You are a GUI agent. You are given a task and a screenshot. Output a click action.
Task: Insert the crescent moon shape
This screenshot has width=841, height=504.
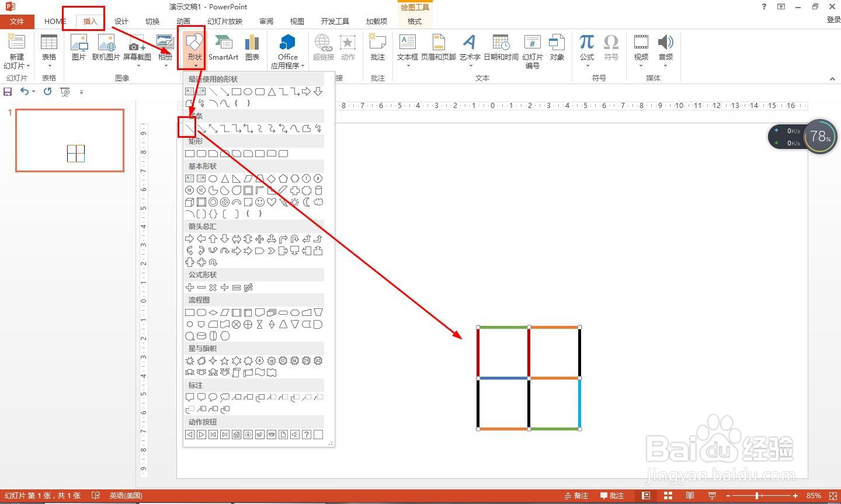click(x=307, y=202)
